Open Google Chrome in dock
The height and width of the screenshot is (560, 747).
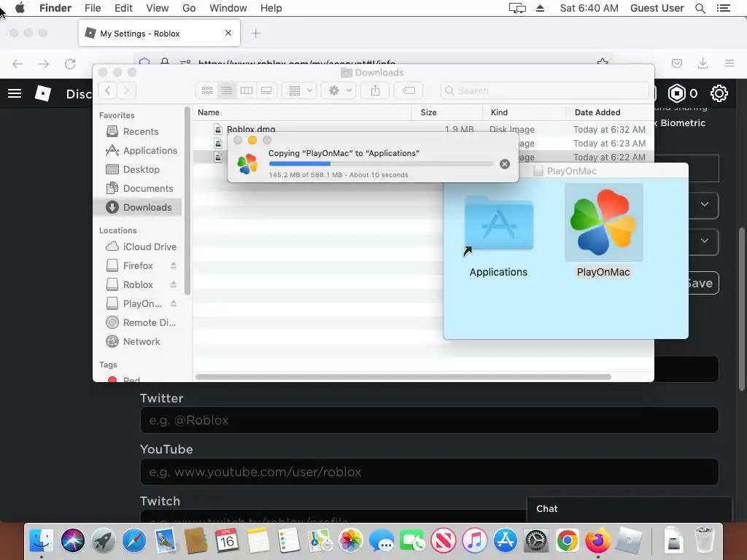click(568, 541)
